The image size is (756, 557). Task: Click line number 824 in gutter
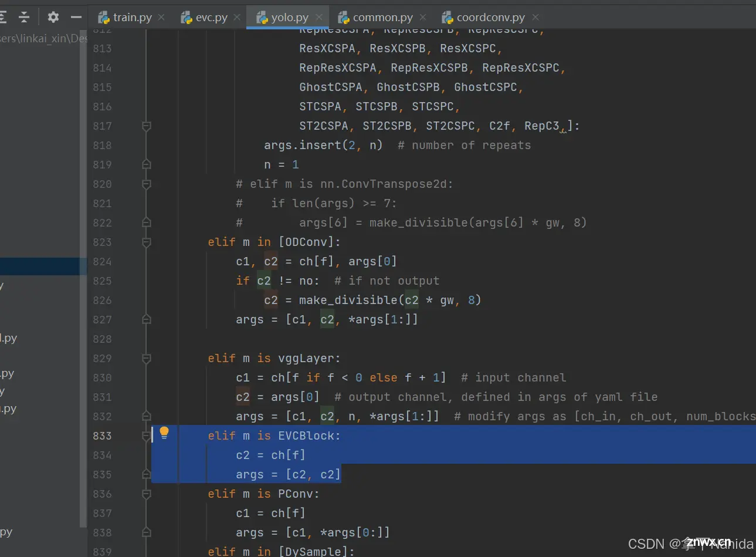102,262
